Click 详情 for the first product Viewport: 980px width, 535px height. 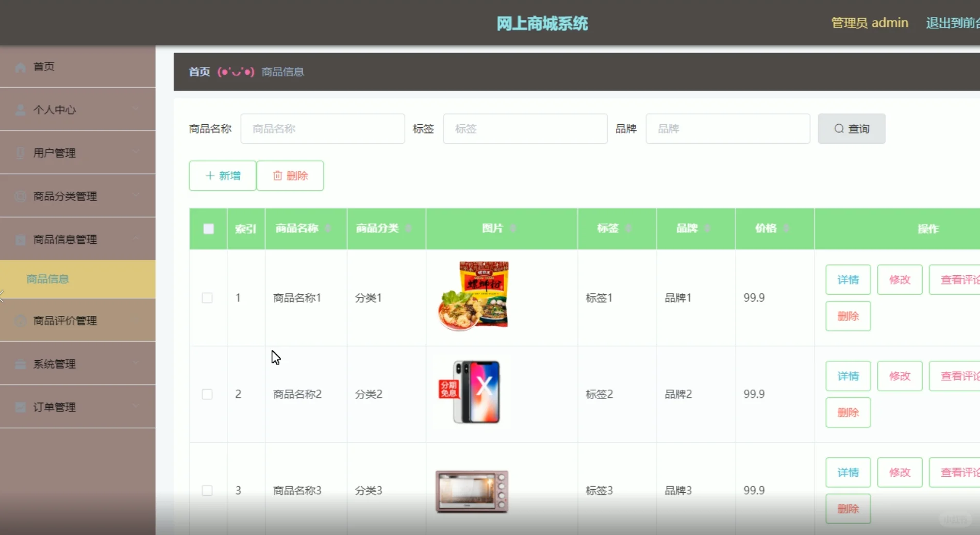coord(848,279)
